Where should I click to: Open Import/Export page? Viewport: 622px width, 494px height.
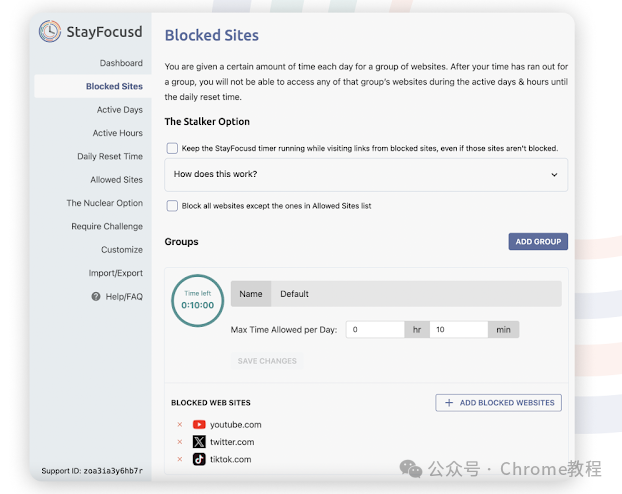[115, 273]
